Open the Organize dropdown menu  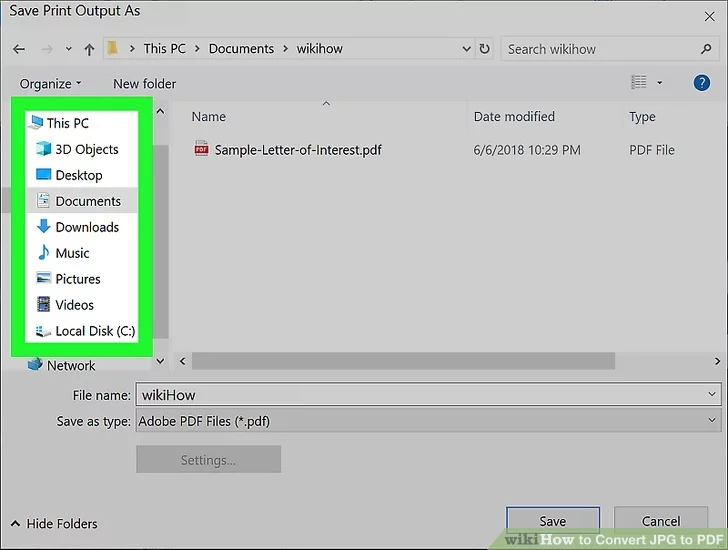coord(50,84)
